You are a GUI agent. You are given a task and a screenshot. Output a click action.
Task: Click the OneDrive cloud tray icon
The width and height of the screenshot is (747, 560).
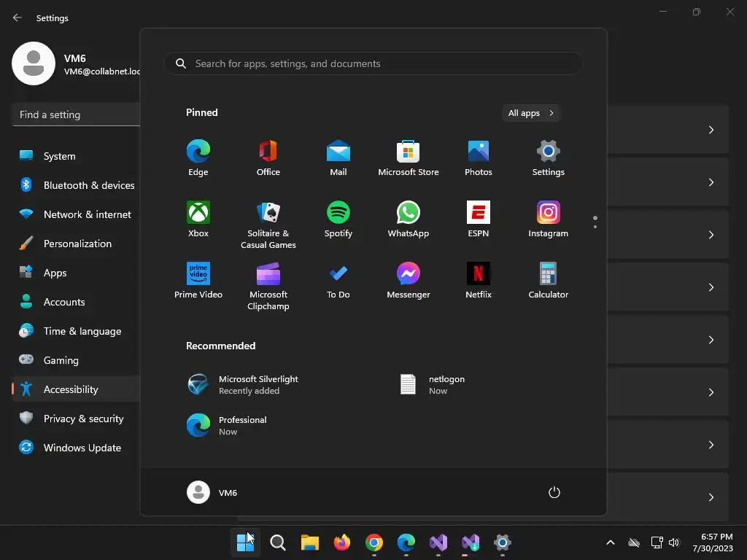634,542
